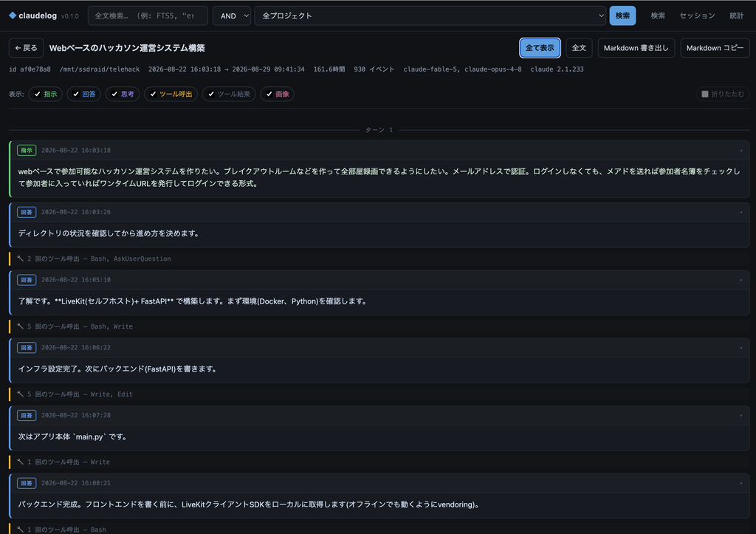Click the dot menu on 16:03:18 message

741,151
